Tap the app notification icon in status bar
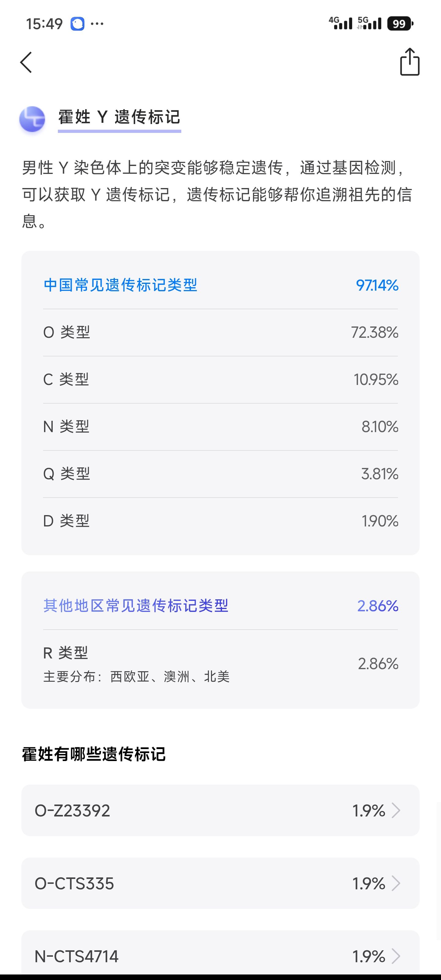 pos(77,24)
